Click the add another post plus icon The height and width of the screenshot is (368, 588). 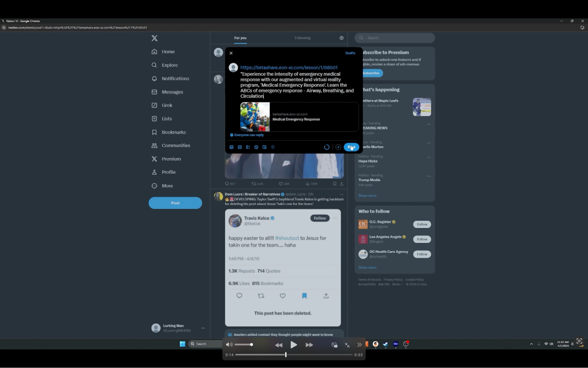(x=338, y=147)
